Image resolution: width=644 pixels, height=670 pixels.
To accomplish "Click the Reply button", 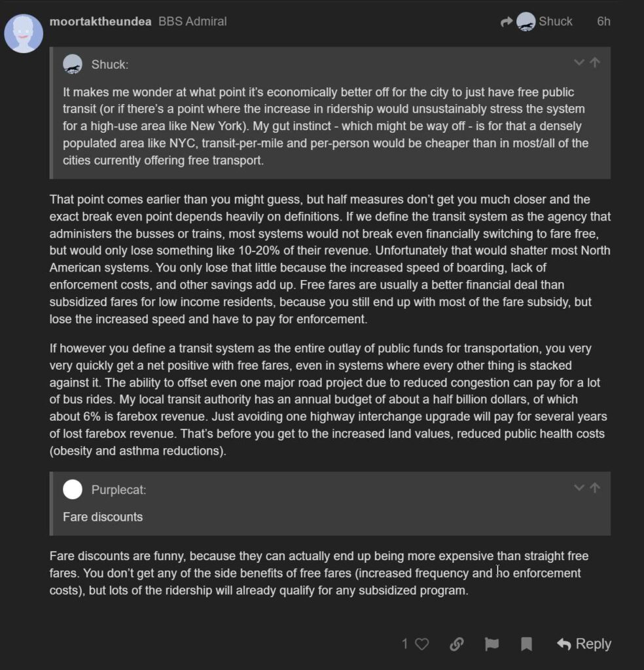I will 584,644.
